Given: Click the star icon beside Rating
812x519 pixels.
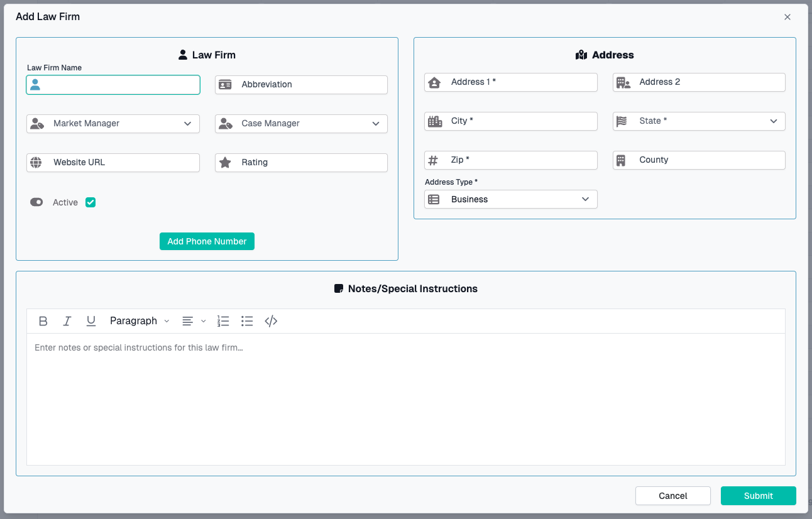Looking at the screenshot, I should click(225, 162).
